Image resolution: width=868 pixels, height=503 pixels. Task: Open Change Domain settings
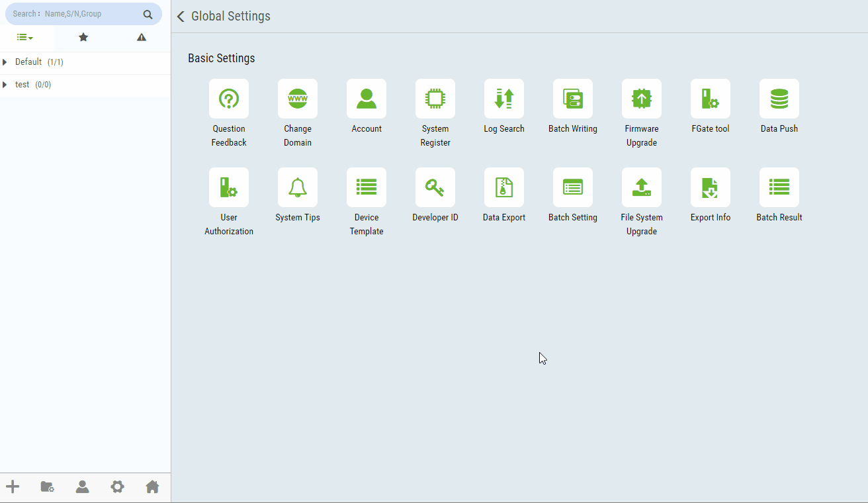click(298, 99)
